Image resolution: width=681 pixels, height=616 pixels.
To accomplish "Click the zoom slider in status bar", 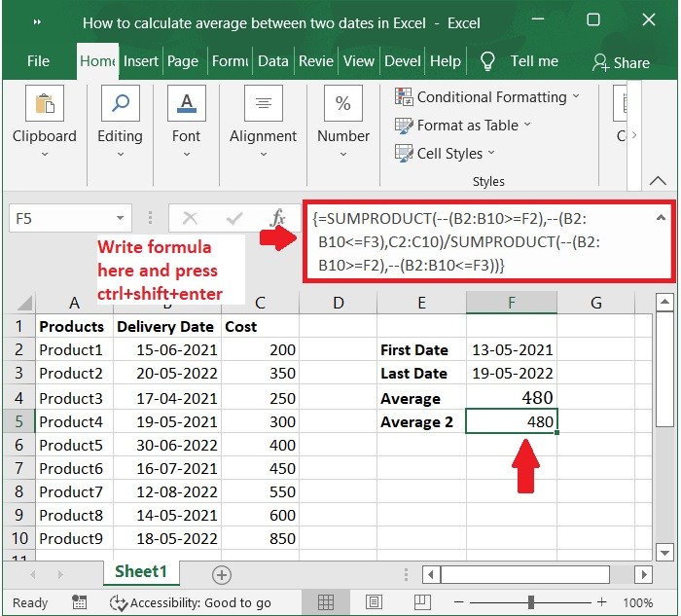I will (530, 602).
